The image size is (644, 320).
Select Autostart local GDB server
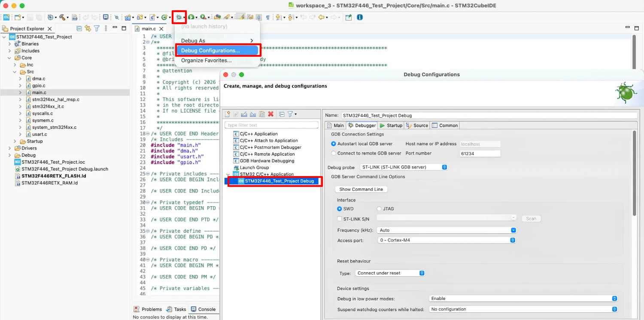(x=334, y=144)
